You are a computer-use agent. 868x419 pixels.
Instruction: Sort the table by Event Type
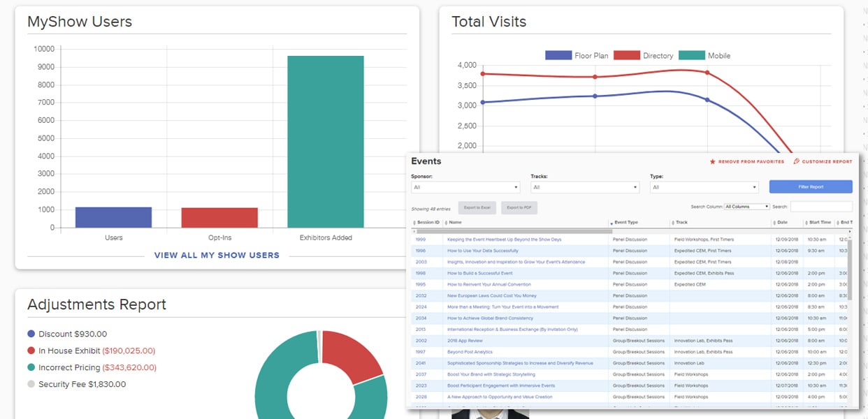click(625, 222)
